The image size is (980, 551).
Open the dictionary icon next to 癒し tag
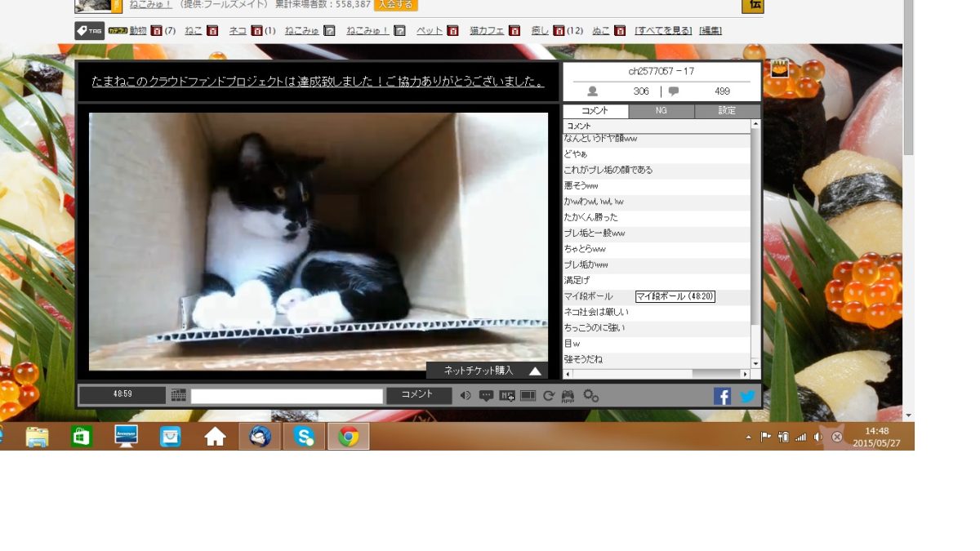(x=559, y=31)
